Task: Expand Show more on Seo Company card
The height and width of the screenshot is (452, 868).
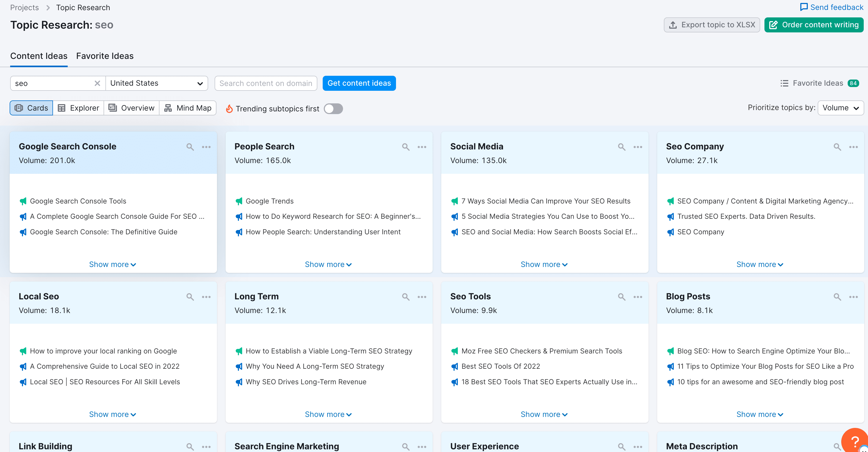Action: tap(760, 265)
